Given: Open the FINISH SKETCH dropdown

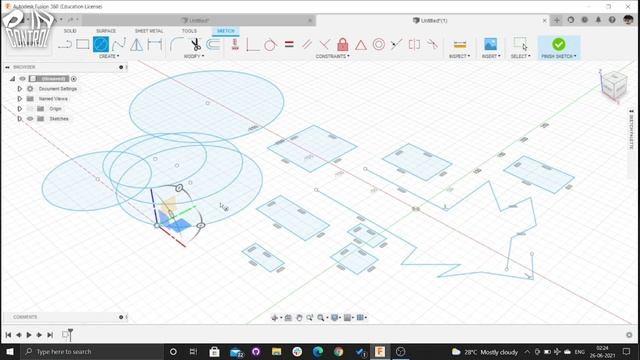Looking at the screenshot, I should [x=559, y=56].
